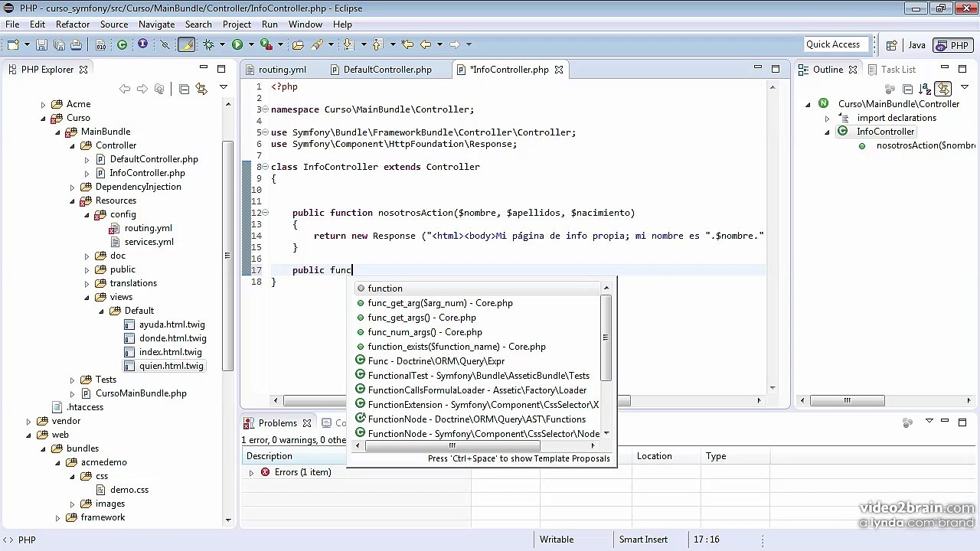The width and height of the screenshot is (980, 551).
Task: Open the Back history dropdown arrow
Action: (x=439, y=45)
